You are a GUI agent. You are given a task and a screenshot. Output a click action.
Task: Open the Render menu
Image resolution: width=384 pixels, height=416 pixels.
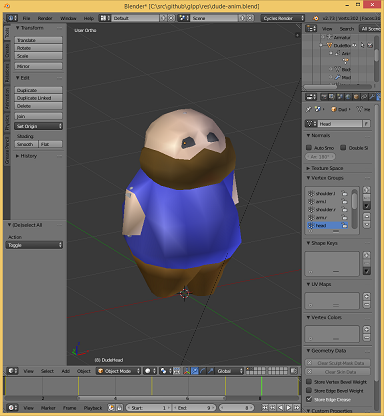click(x=45, y=18)
